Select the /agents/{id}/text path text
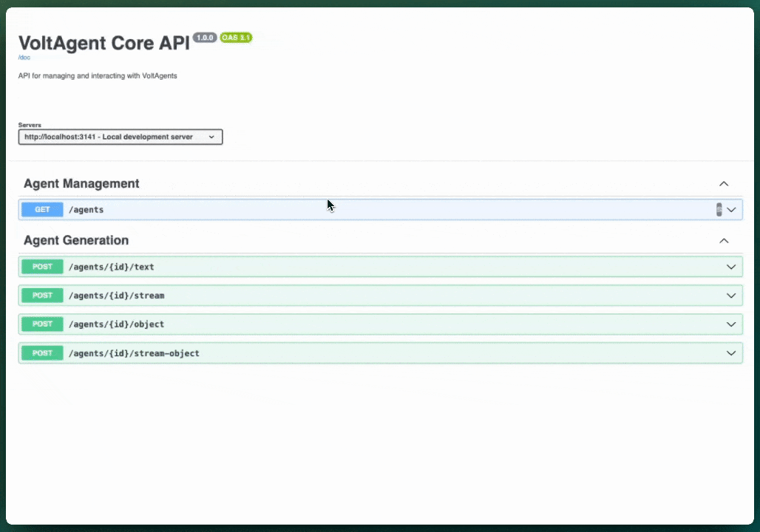 pyautogui.click(x=112, y=267)
